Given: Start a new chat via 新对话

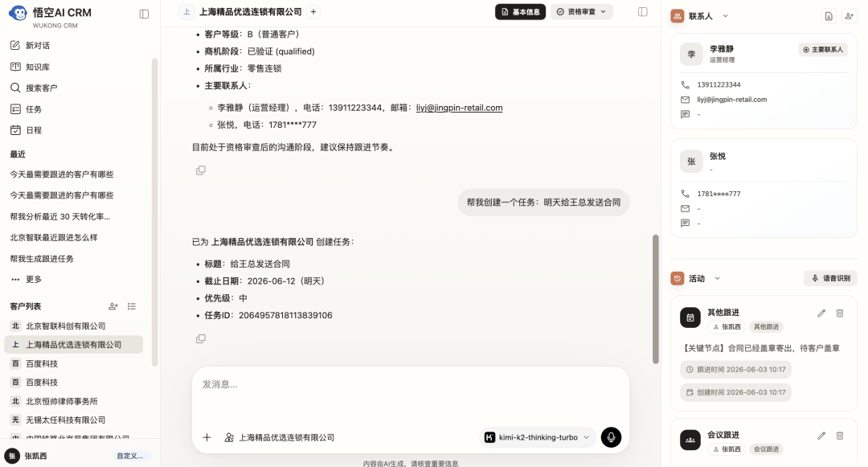Looking at the screenshot, I should point(31,45).
